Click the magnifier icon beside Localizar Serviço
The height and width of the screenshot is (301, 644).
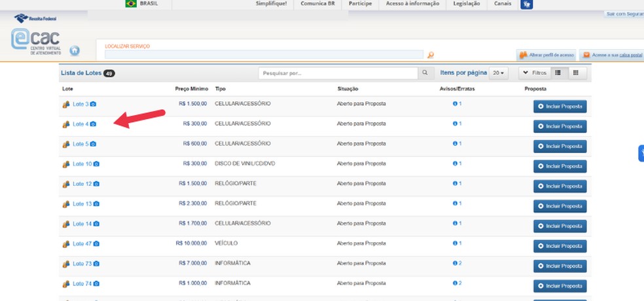coord(430,55)
